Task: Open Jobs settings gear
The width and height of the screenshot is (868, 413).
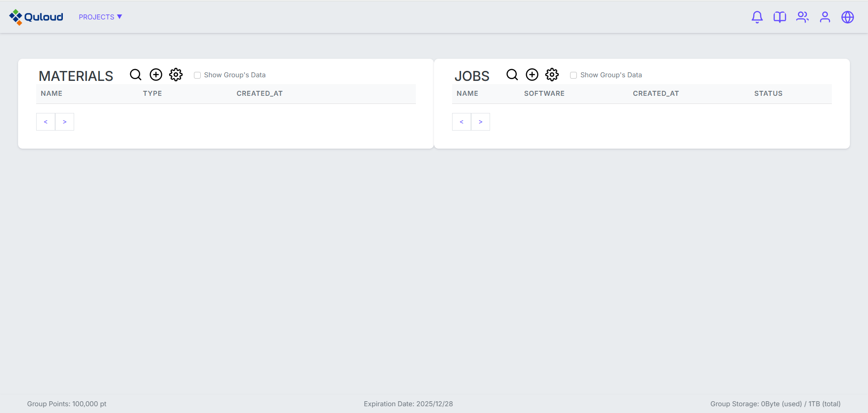Action: coord(552,75)
